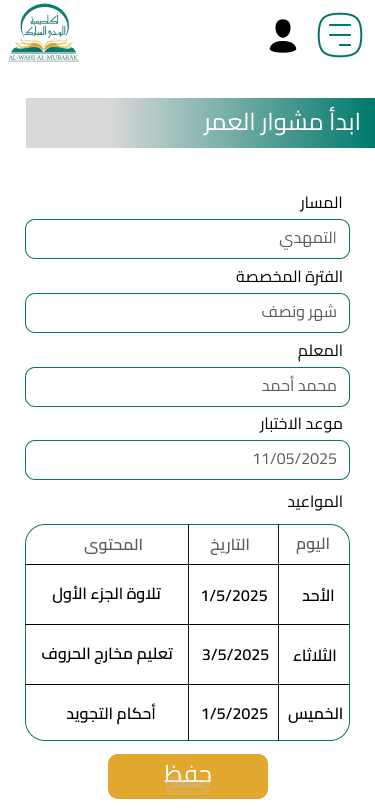Image resolution: width=375 pixels, height=812 pixels.
Task: Click the الثلاثاء day cell
Action: (x=314, y=655)
